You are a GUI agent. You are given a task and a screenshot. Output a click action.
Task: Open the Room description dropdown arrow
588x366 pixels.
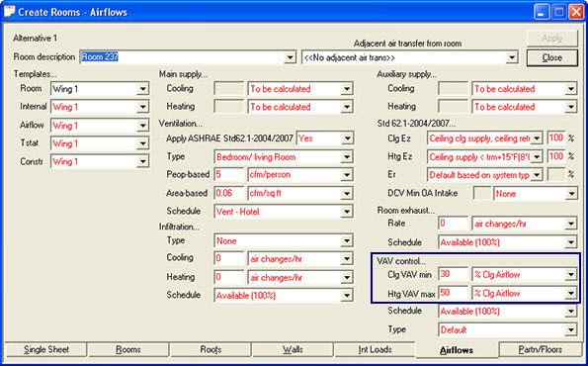click(x=290, y=57)
